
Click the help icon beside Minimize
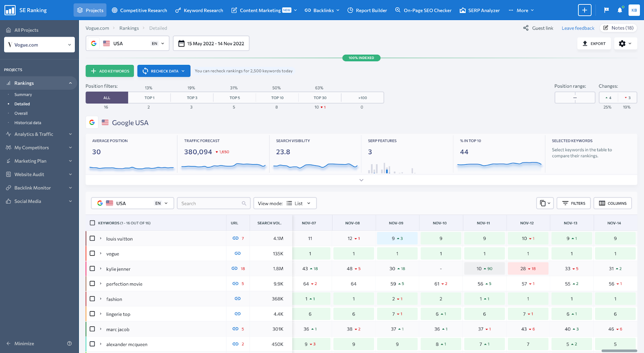69,344
